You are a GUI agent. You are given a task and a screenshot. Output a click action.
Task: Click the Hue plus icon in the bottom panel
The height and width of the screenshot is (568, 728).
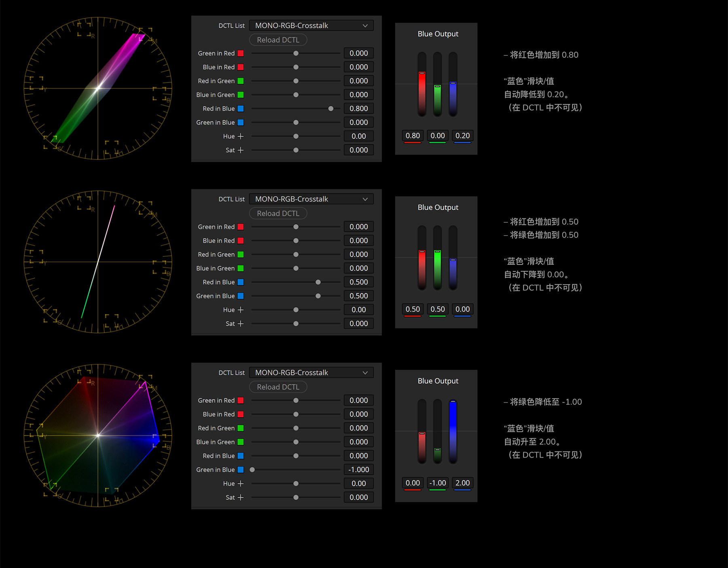[241, 484]
